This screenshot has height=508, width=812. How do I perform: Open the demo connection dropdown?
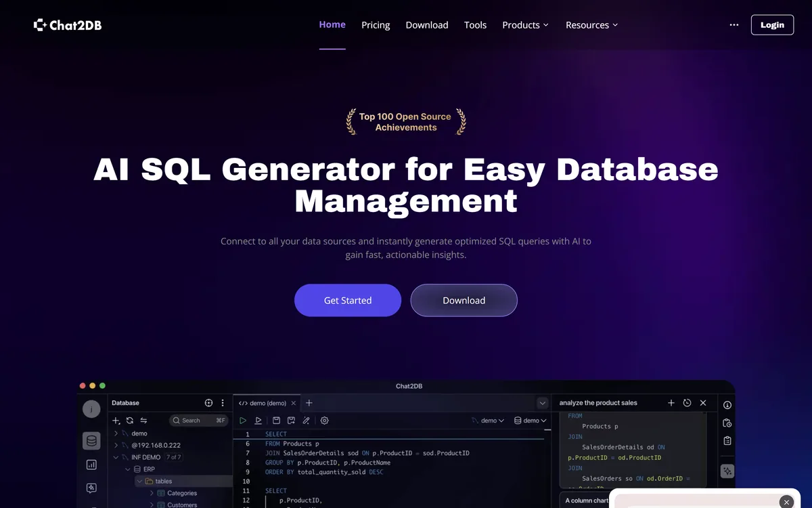coord(488,421)
